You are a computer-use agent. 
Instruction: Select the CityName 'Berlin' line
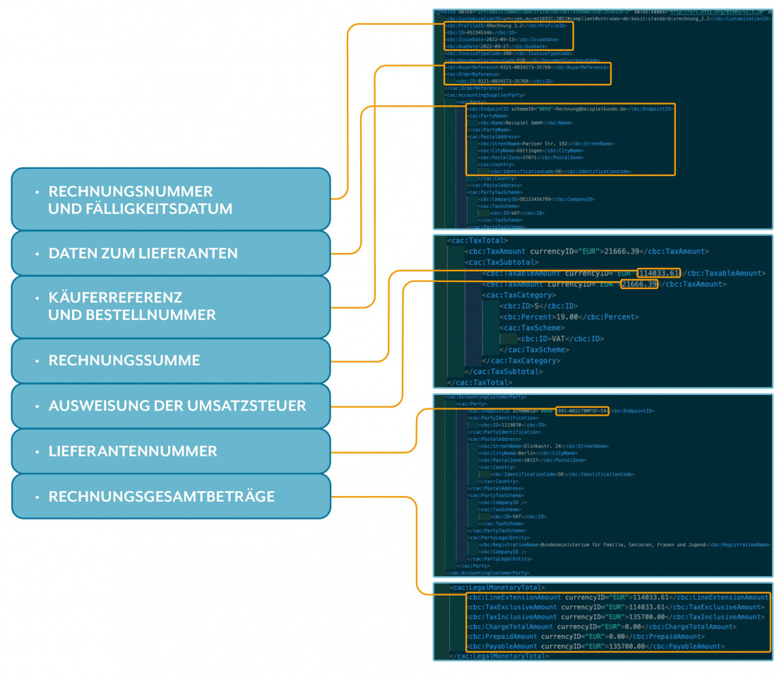coord(528,453)
